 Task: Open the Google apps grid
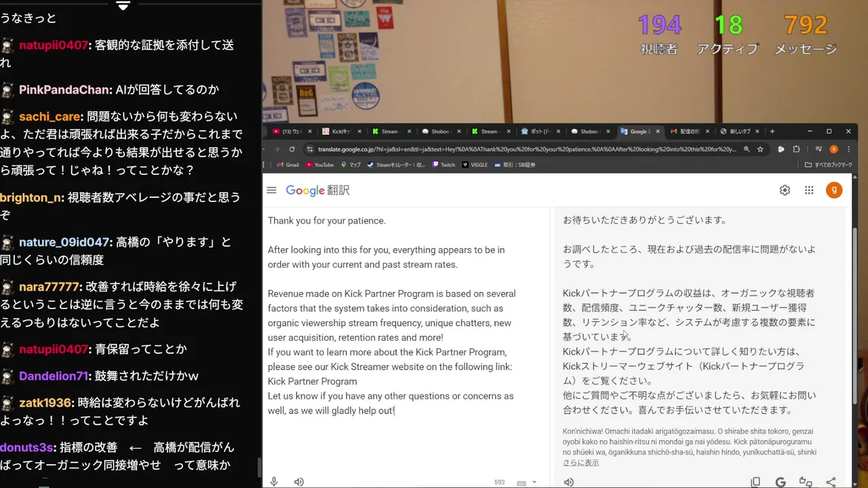(x=809, y=190)
